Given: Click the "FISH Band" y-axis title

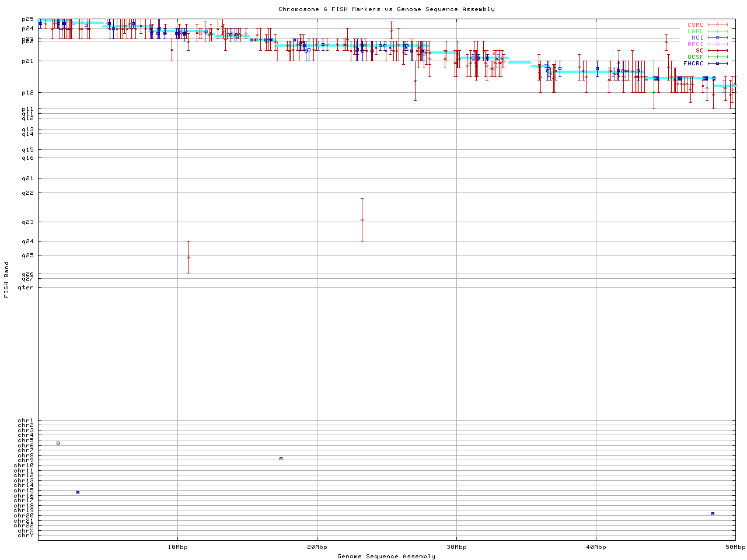Looking at the screenshot, I should tap(6, 279).
